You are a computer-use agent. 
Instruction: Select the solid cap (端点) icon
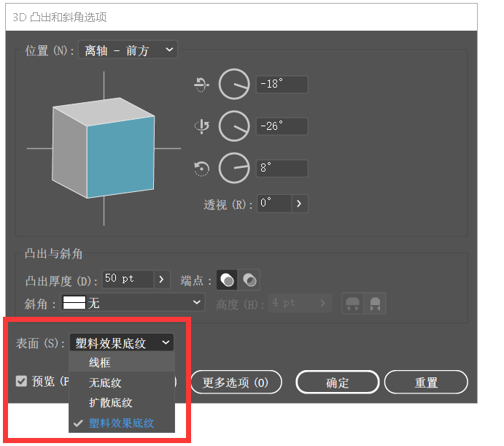click(x=228, y=280)
